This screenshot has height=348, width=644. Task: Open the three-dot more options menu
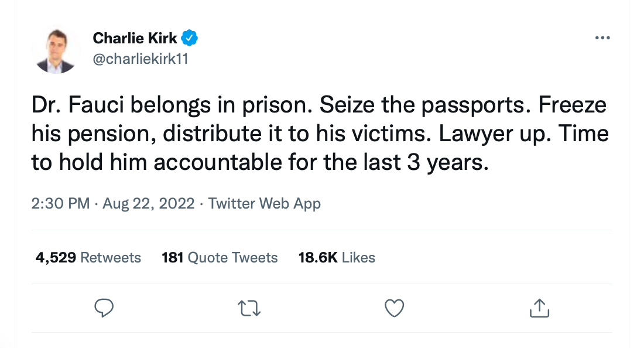[x=602, y=38]
